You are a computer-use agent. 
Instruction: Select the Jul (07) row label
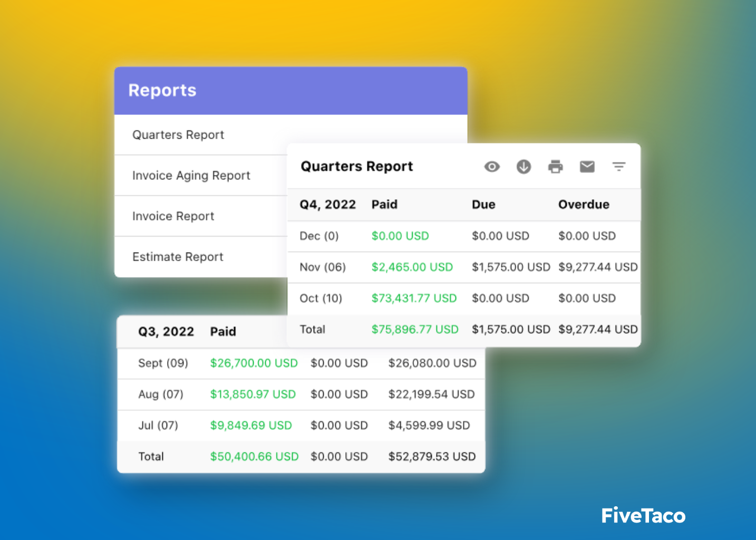[158, 426]
